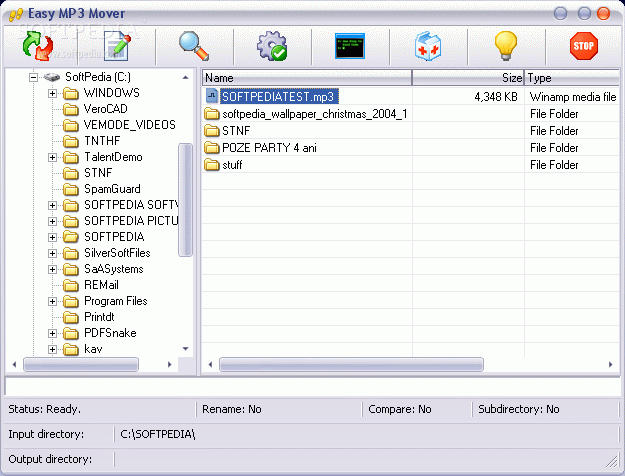The height and width of the screenshot is (476, 625).
Task: Click the blue console screen icon
Action: 350,46
